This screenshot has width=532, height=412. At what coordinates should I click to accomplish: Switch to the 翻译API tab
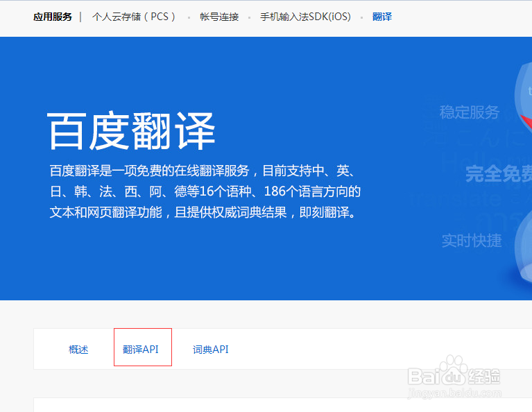point(141,349)
